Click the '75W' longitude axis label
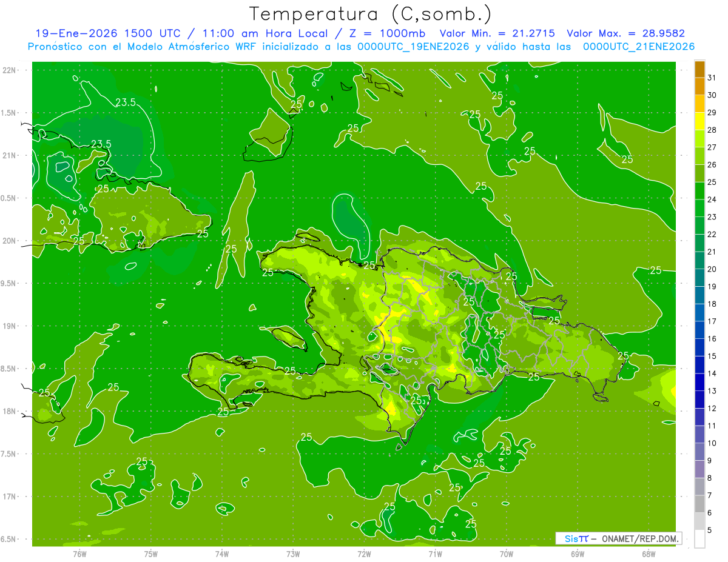The width and height of the screenshot is (728, 562). 150,554
